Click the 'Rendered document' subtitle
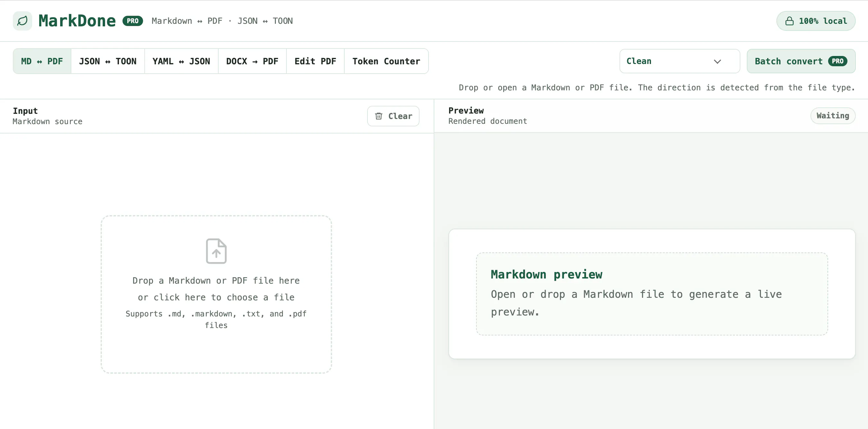Screen dimensions: 868x429 tap(488, 121)
